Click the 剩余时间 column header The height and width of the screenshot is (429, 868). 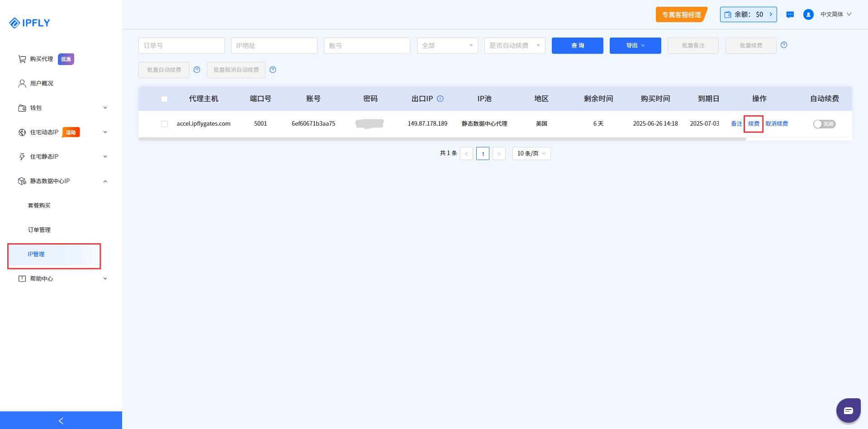[x=598, y=99]
